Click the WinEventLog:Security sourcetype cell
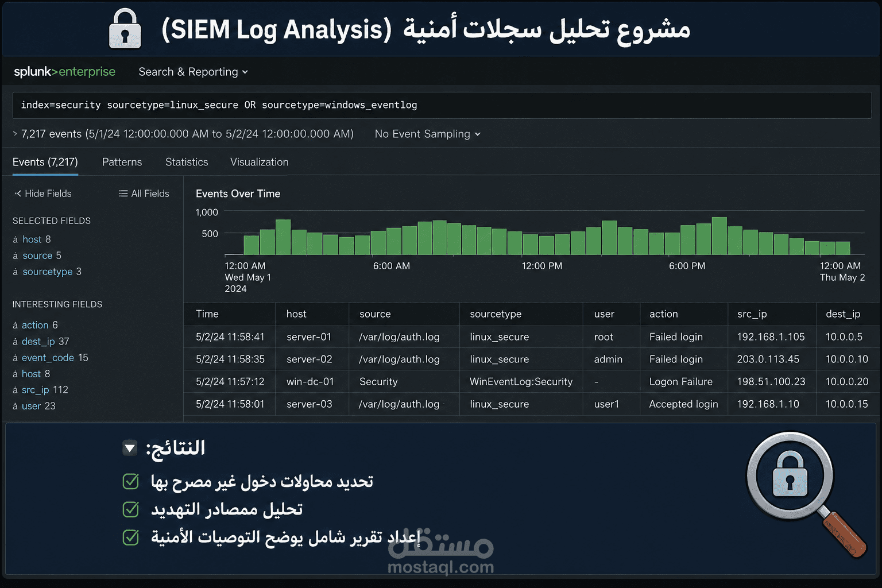This screenshot has width=882, height=588. click(521, 382)
